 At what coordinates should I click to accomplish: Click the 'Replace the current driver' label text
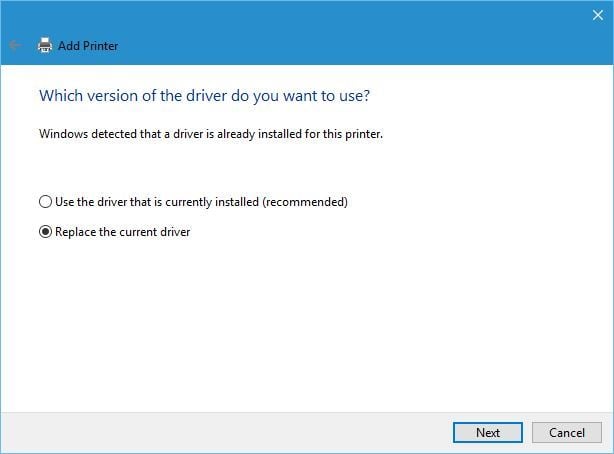123,232
